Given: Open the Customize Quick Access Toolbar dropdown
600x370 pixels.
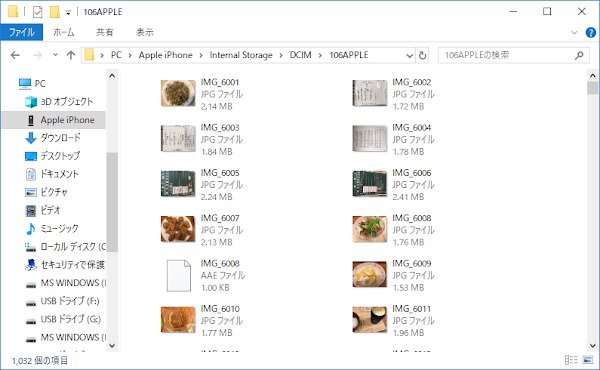Looking at the screenshot, I should tap(68, 13).
